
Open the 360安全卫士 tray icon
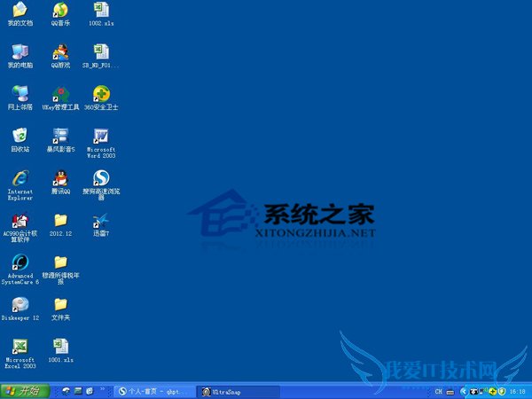pos(493,392)
